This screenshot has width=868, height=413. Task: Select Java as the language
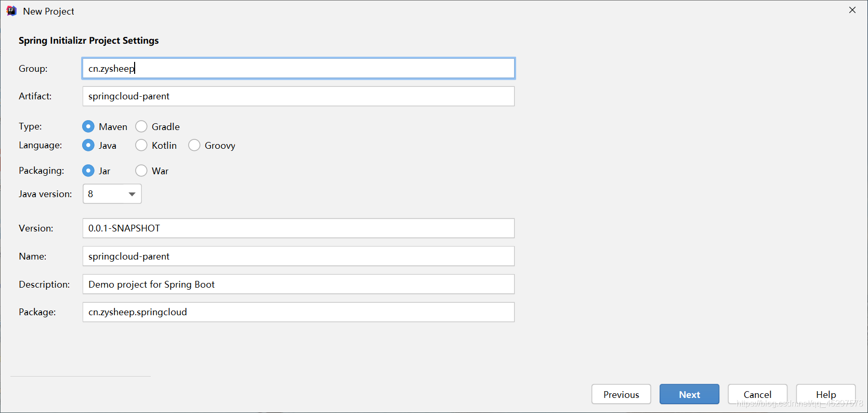point(88,145)
